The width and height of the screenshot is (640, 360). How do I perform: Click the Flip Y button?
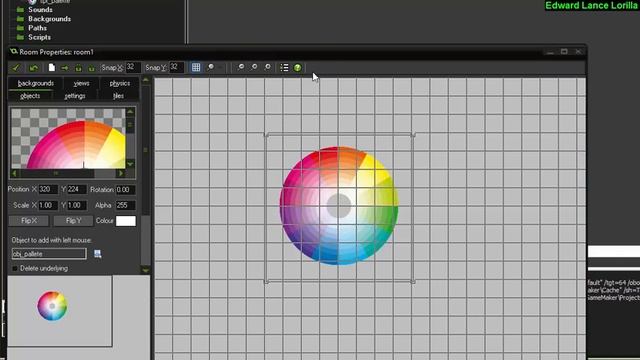tap(73, 221)
